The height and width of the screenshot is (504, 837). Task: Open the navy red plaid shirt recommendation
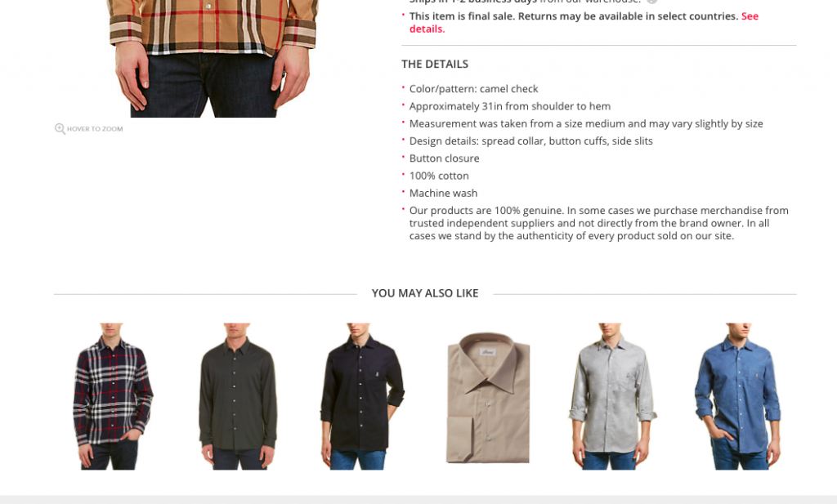coord(111,396)
